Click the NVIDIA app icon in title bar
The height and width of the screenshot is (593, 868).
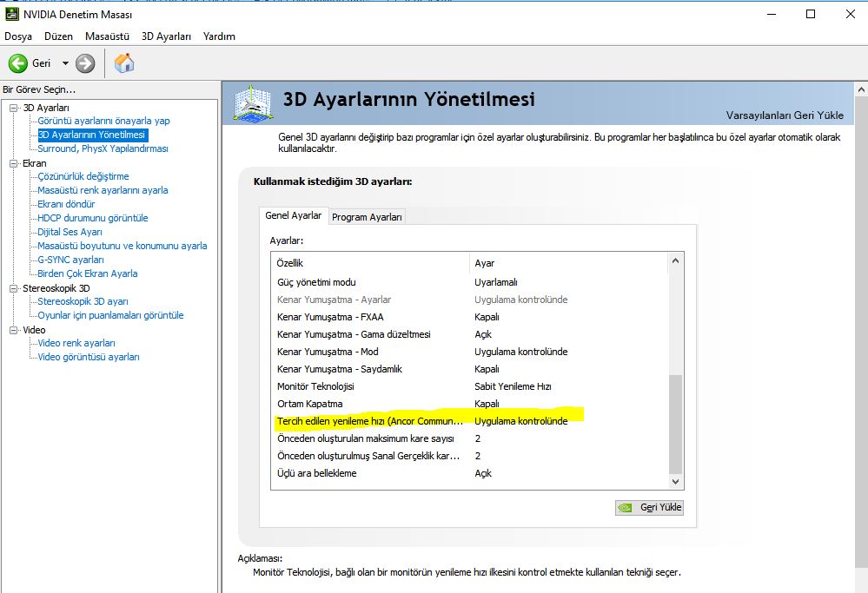point(11,15)
